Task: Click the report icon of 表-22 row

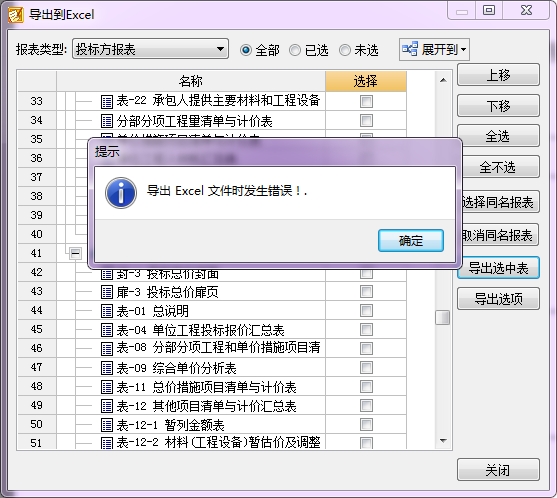Action: pos(107,102)
